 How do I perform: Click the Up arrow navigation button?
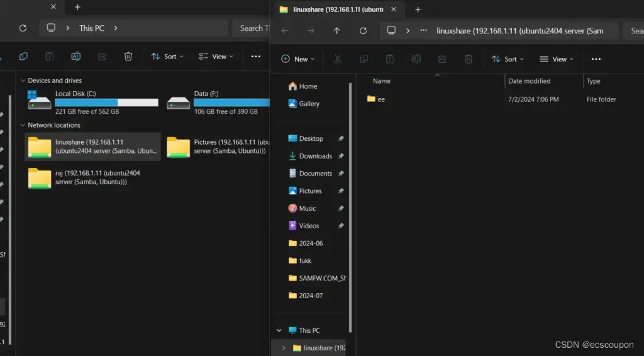(336, 30)
